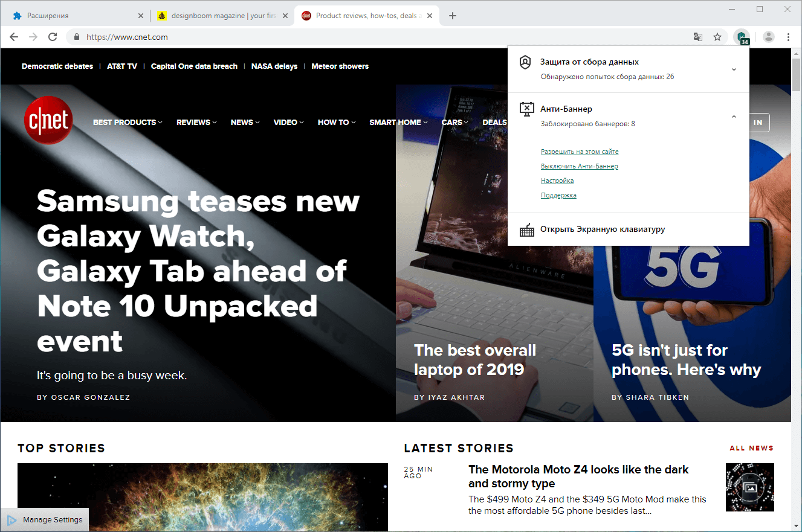Read the Samsung teases new Galaxy Watch story
The width and height of the screenshot is (802, 532).
click(198, 271)
